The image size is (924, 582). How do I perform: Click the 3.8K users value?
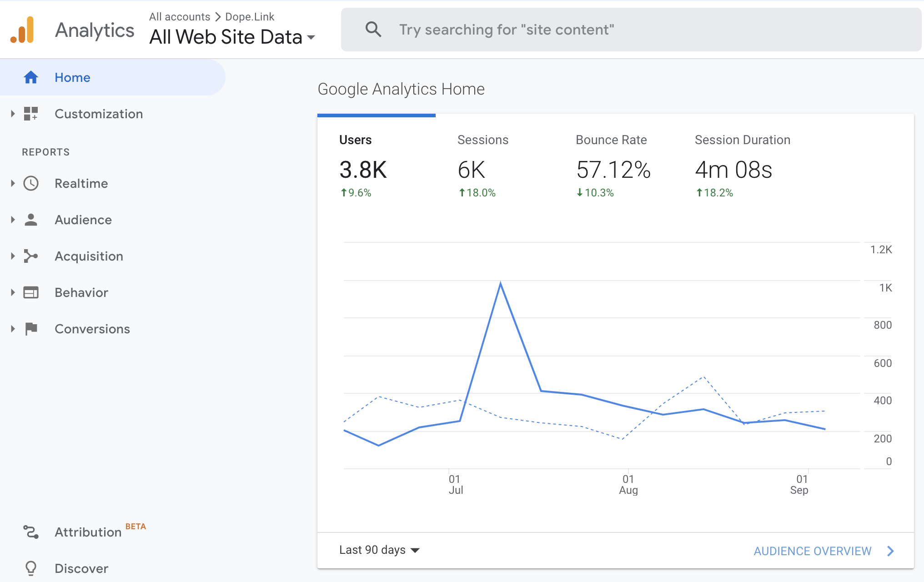click(363, 170)
